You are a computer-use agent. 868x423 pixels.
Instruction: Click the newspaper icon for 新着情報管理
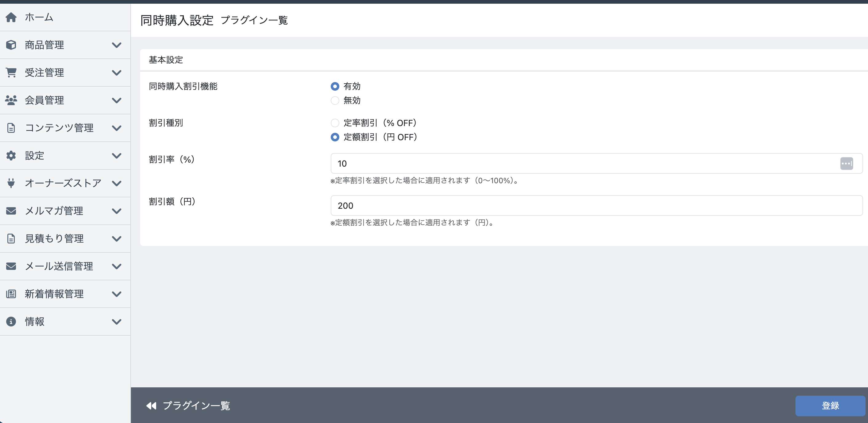[x=11, y=294]
